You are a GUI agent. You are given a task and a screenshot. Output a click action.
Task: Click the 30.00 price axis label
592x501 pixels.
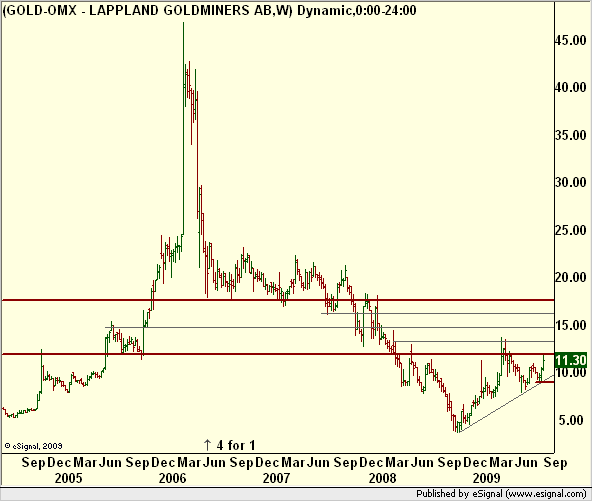point(570,182)
